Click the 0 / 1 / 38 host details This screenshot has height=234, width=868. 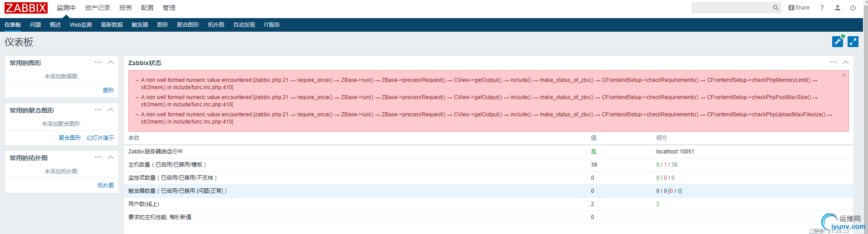tap(667, 165)
